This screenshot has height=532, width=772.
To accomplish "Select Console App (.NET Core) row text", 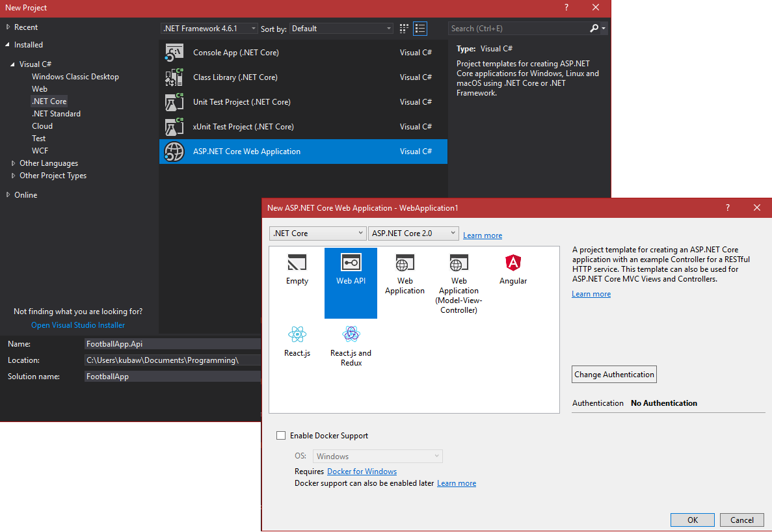I will (236, 53).
